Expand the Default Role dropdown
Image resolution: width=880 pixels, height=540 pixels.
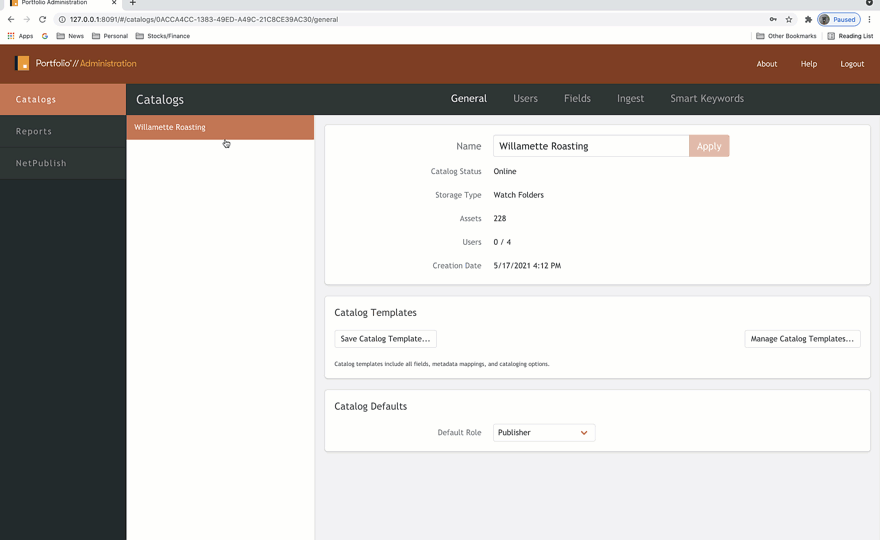544,432
